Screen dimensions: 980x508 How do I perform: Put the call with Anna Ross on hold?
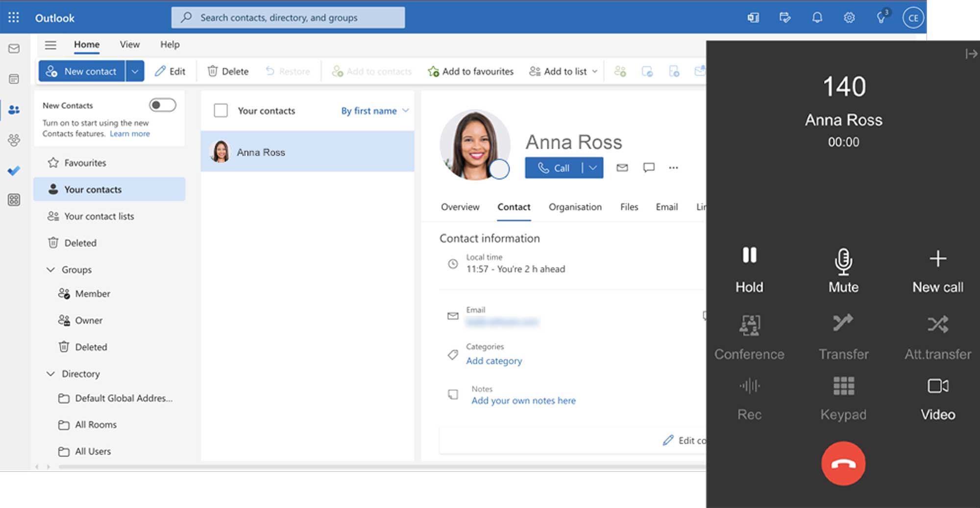(x=749, y=269)
